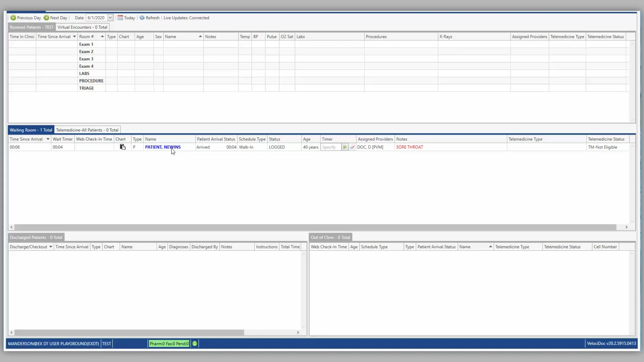The width and height of the screenshot is (644, 362).
Task: Click the Next Day arrow icon
Action: [x=46, y=18]
